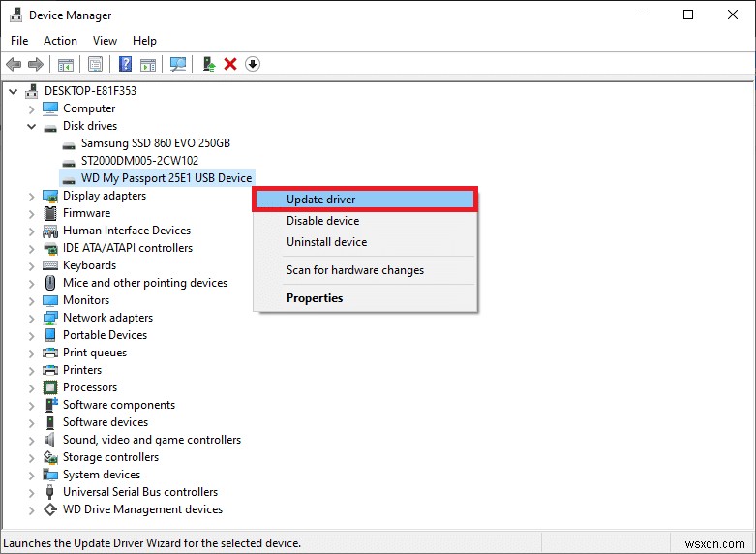Choose Uninstall device from context menu
The width and height of the screenshot is (756, 554).
pyautogui.click(x=365, y=242)
